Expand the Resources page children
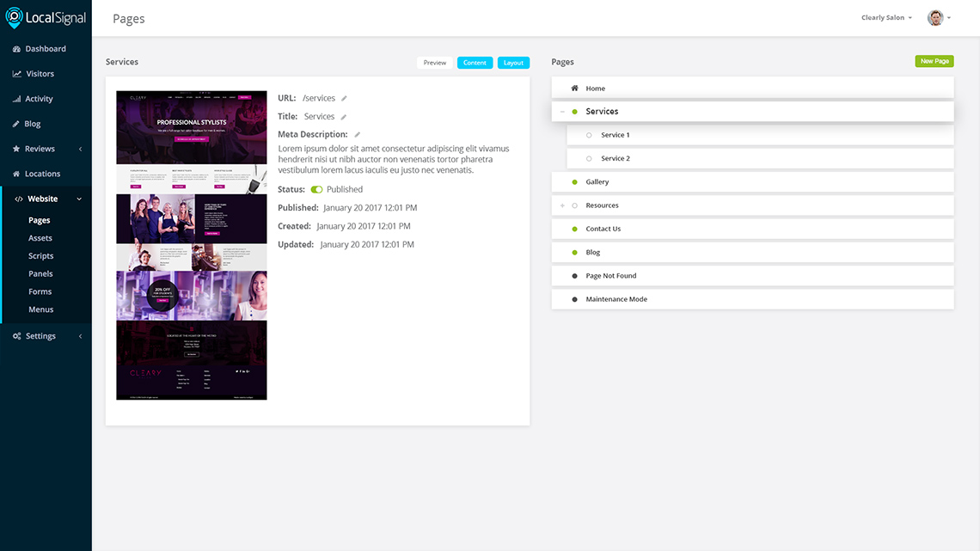Screen dimensions: 980x551 (561, 205)
